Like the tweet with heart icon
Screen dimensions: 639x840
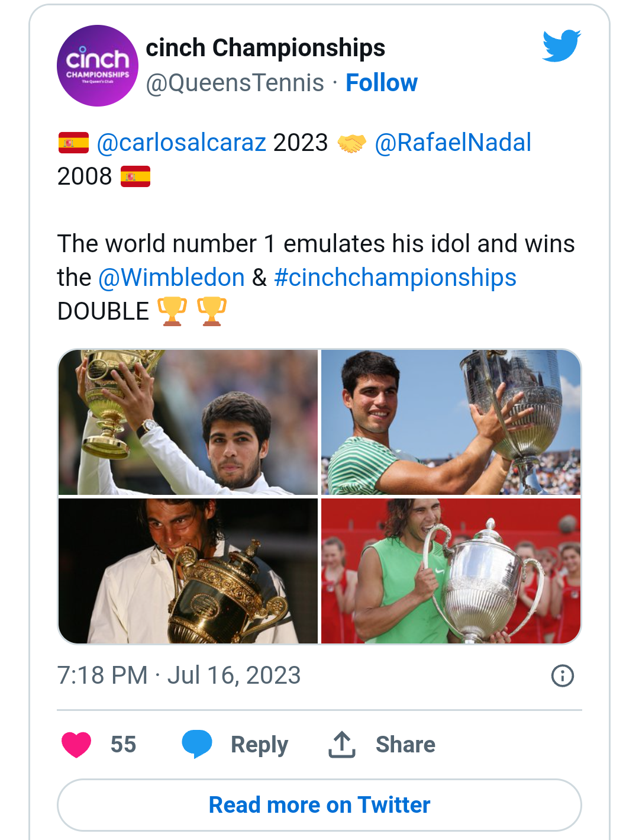[x=77, y=744]
